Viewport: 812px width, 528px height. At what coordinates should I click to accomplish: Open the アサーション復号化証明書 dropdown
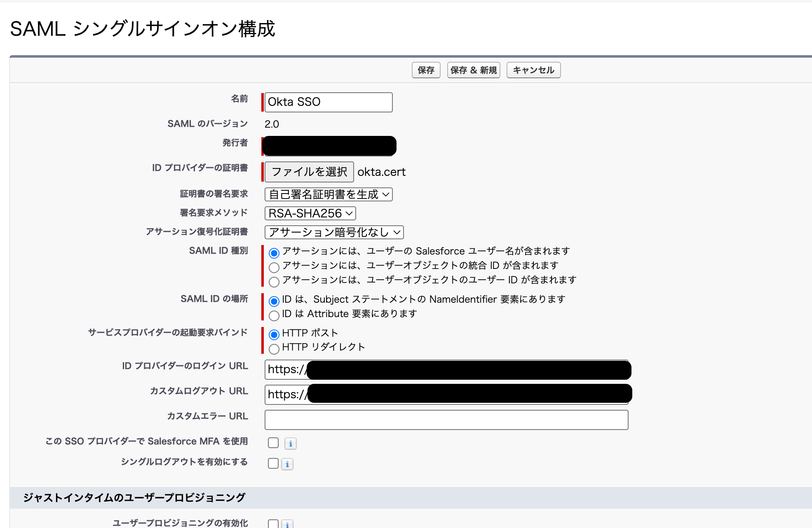click(334, 232)
